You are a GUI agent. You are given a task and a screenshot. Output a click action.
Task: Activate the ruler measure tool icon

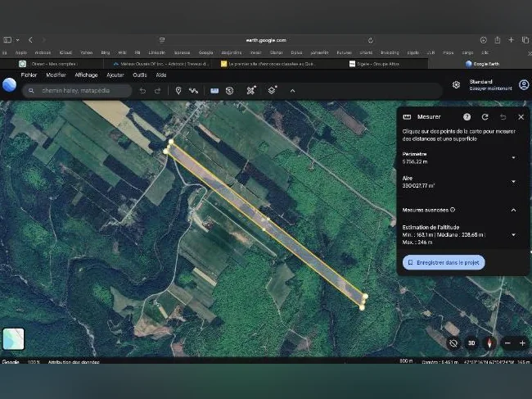[214, 91]
